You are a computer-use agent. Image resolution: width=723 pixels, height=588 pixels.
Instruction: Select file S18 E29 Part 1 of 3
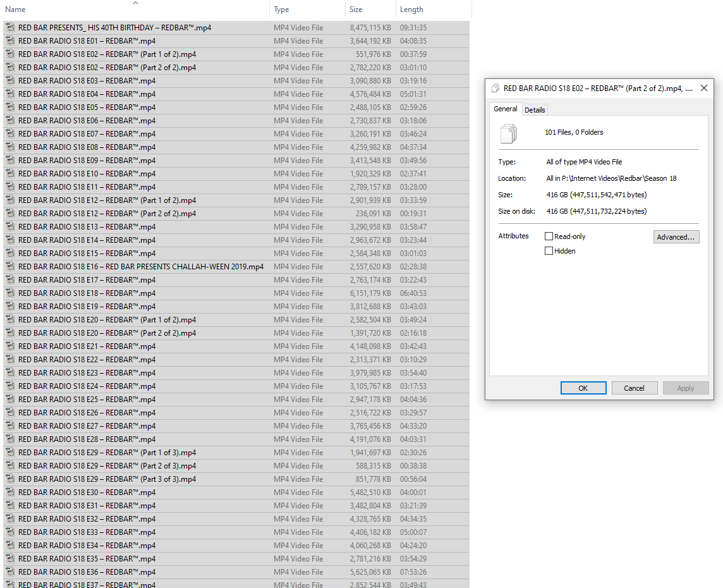click(236, 453)
